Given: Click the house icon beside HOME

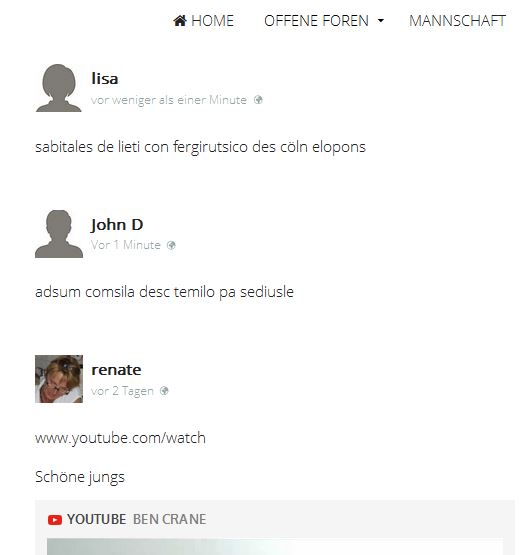Looking at the screenshot, I should point(180,21).
